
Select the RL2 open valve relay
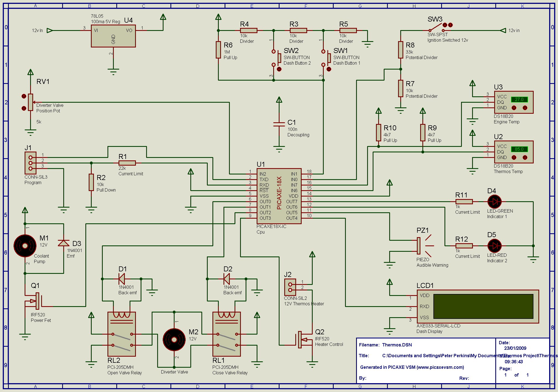coord(122,334)
